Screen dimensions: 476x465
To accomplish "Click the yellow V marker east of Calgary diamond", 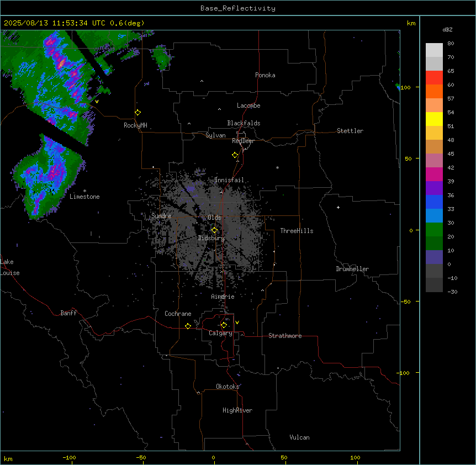I will tap(237, 323).
